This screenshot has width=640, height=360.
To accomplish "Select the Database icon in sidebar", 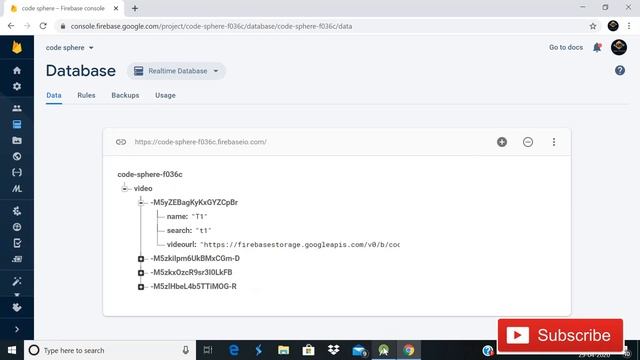I will (x=17, y=124).
